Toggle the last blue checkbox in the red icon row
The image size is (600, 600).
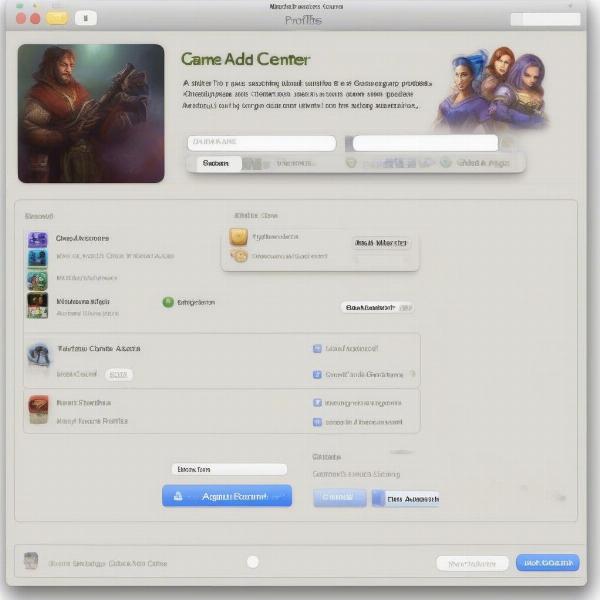pos(317,422)
